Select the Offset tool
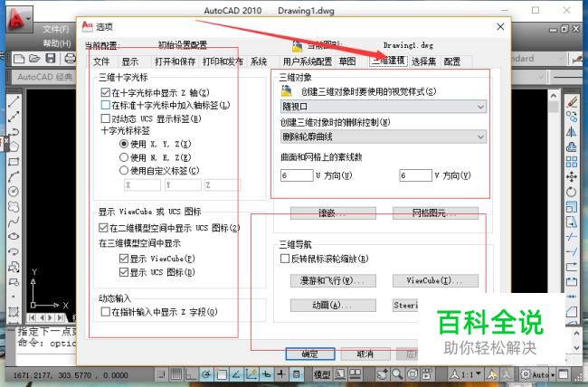Image resolution: width=588 pixels, height=387 pixels. pyautogui.click(x=572, y=146)
